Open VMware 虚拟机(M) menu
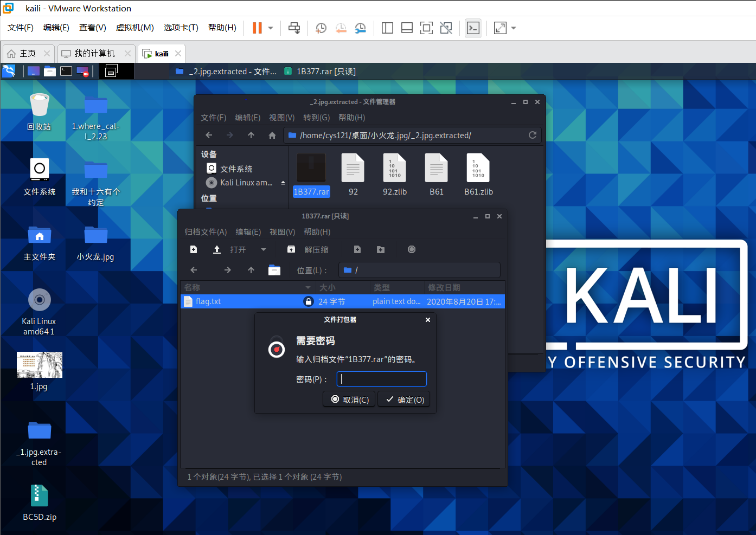The height and width of the screenshot is (535, 756). pos(135,28)
